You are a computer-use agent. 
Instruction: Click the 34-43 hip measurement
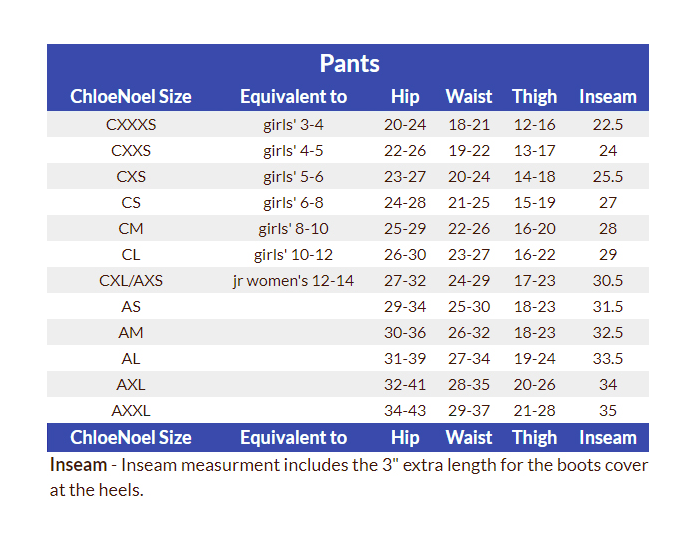point(405,411)
